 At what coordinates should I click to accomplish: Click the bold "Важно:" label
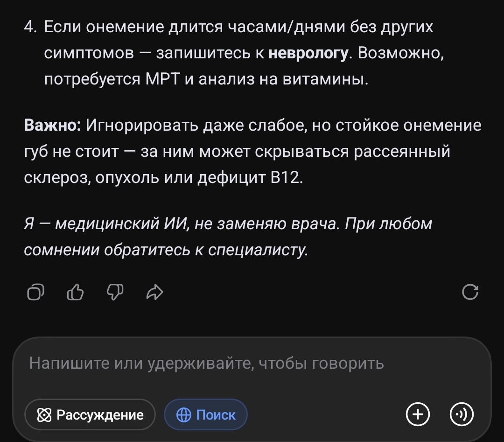[x=52, y=126]
